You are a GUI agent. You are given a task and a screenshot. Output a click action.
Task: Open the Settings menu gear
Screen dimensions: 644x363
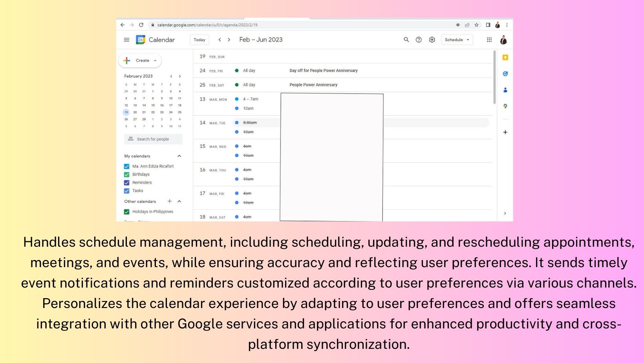coord(432,40)
